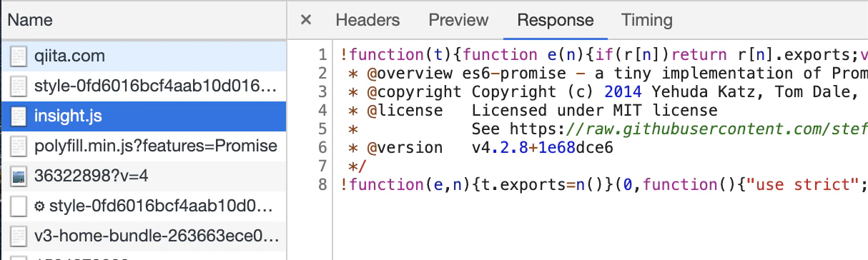Select the v3-home-bundle-263663ece0 request
The image size is (868, 260).
click(x=143, y=235)
